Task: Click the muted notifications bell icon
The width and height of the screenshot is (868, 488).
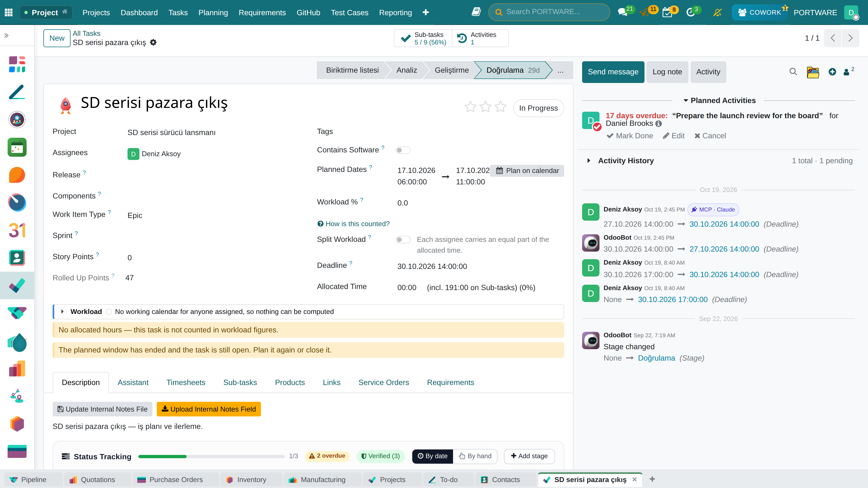Action: (717, 12)
